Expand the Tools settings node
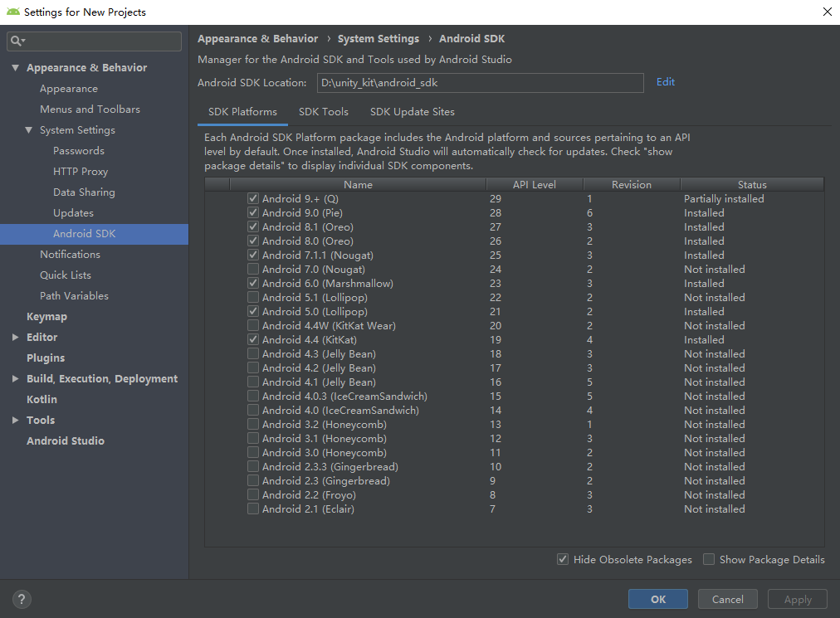The width and height of the screenshot is (840, 618). [x=16, y=421]
